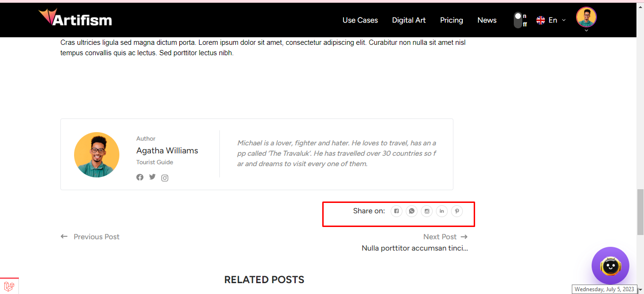Click the Artifism logo
Viewport: 644px width, 294px height.
click(75, 19)
